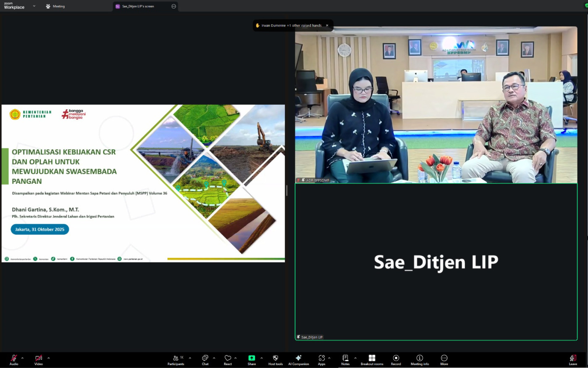The height and width of the screenshot is (368, 588).
Task: Dismiss the raised hands notification
Action: tap(327, 26)
